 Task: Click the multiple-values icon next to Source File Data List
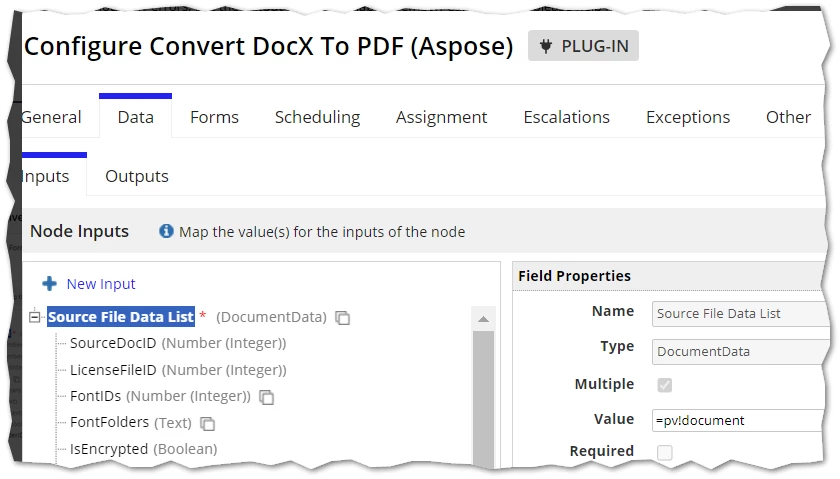(342, 318)
